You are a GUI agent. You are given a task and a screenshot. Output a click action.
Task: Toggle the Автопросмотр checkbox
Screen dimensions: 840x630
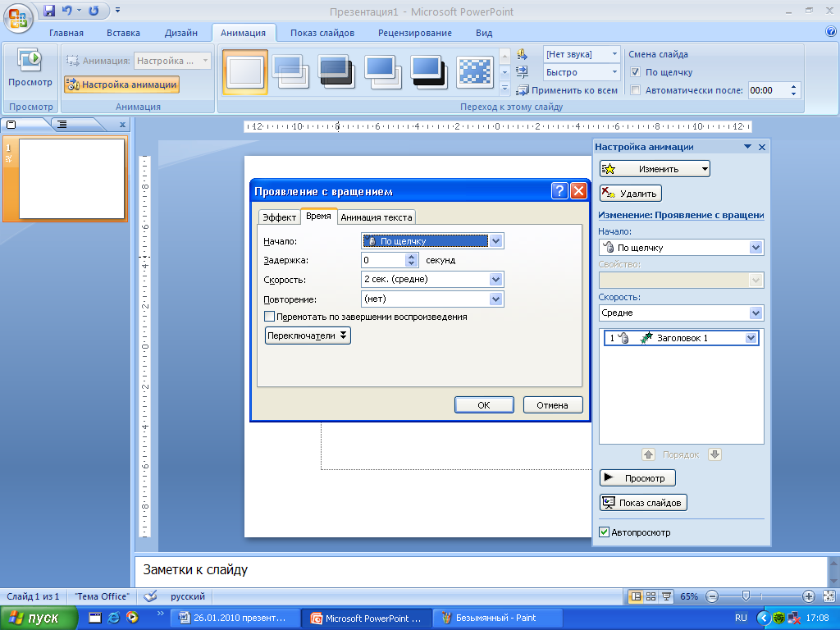[x=604, y=532]
